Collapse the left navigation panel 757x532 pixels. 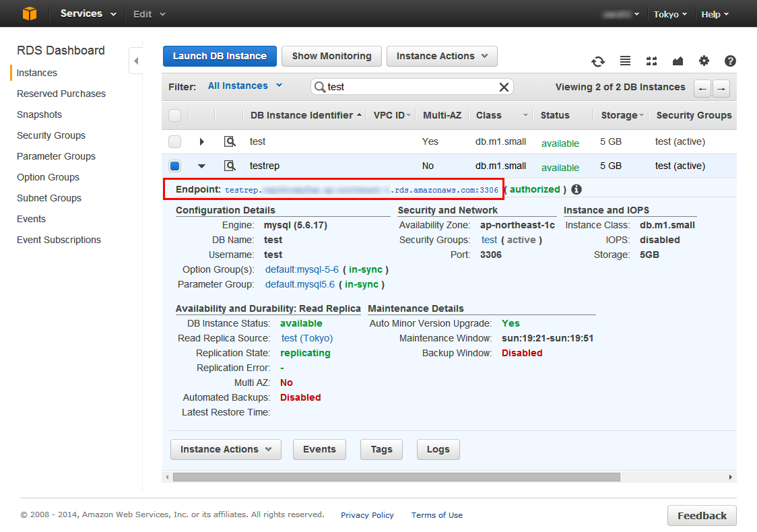point(136,61)
